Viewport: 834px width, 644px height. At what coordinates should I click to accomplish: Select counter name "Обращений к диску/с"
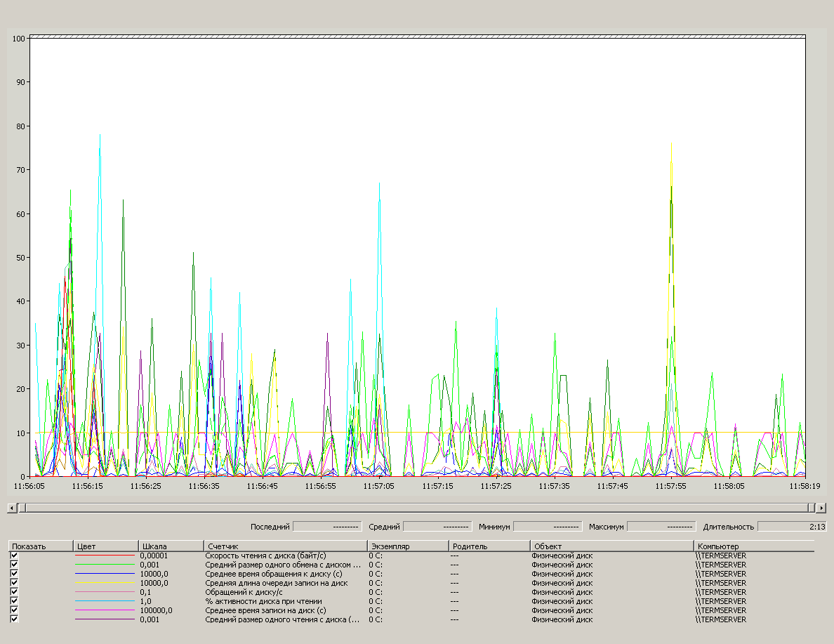[244, 592]
